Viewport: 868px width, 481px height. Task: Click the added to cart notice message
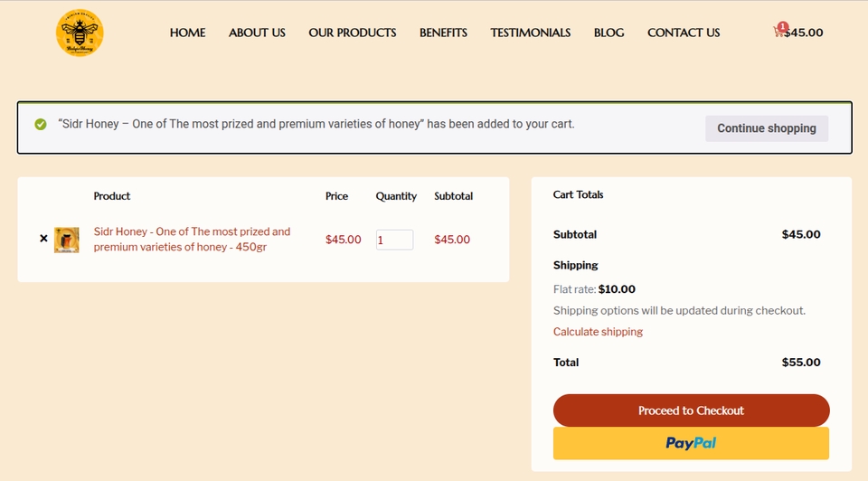coord(316,124)
